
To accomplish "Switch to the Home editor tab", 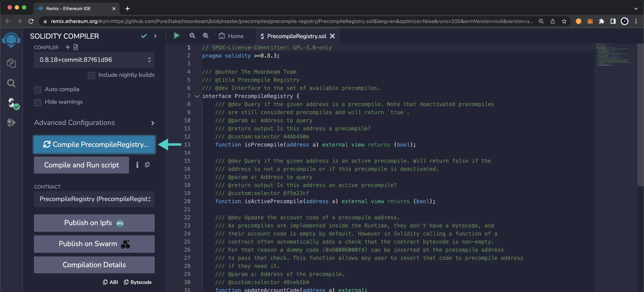I will pos(231,36).
